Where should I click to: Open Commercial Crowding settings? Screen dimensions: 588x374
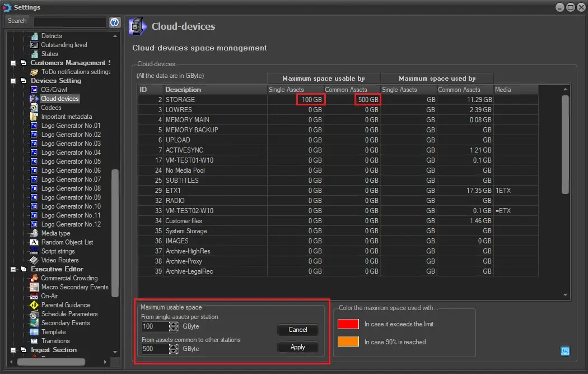pos(69,278)
